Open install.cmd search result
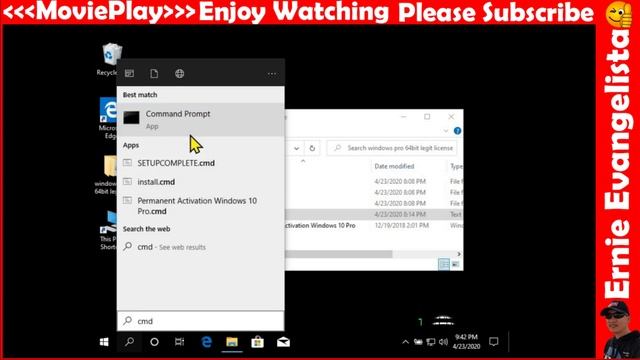 (200, 182)
